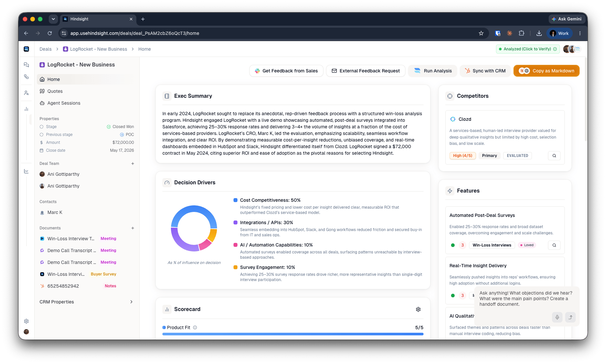Open document 65254852942

click(x=63, y=286)
